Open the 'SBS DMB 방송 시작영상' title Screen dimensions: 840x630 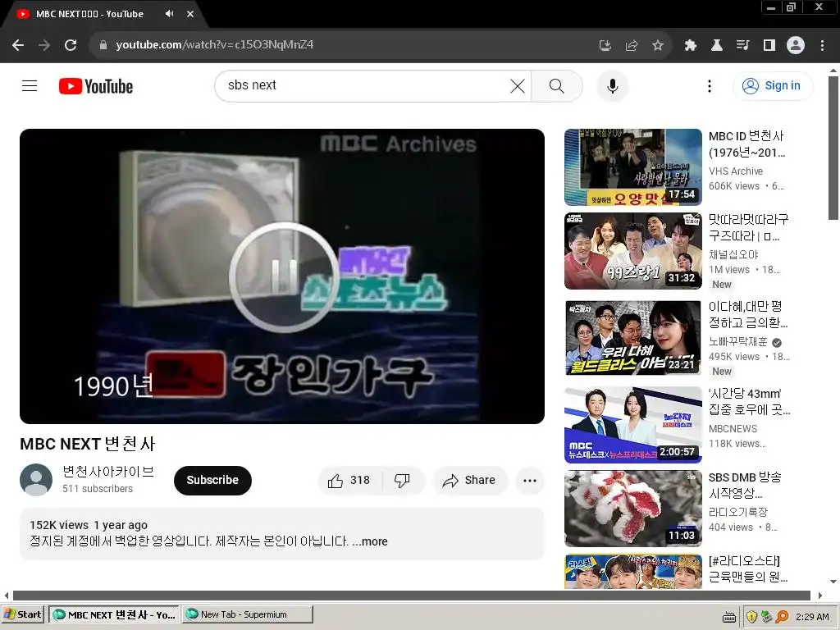click(745, 485)
